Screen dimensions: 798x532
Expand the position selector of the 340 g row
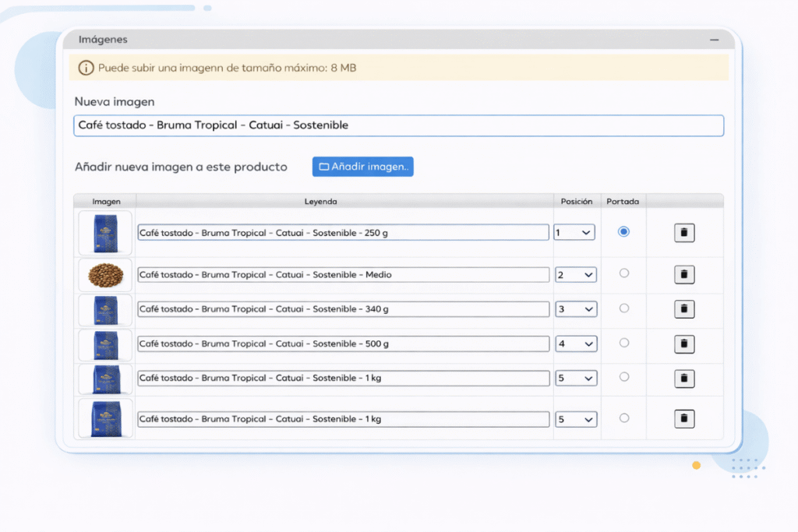[576, 308]
